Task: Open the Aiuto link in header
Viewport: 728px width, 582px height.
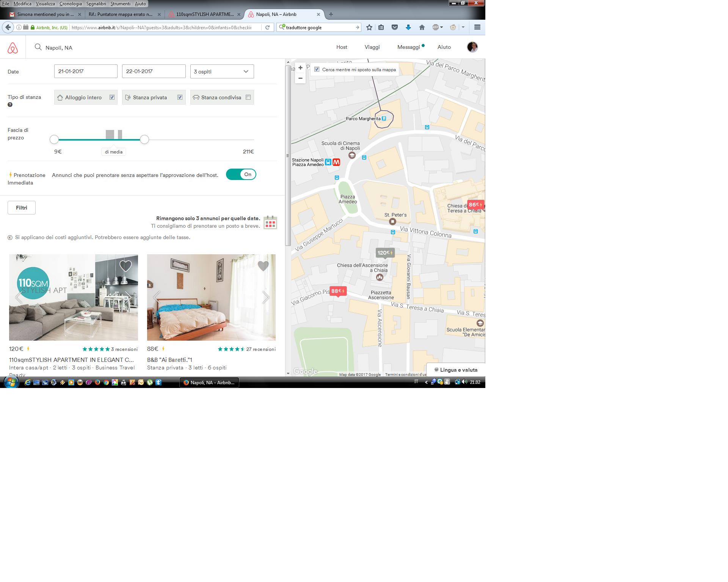Action: click(444, 47)
